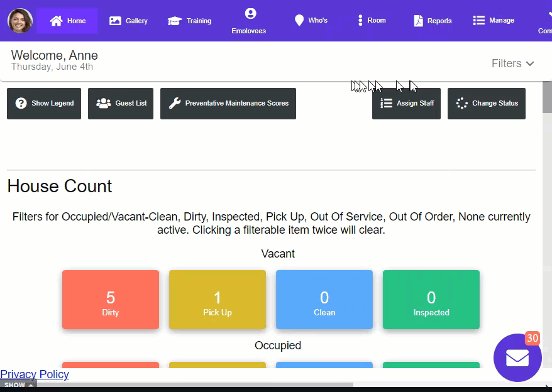Click the list icon beside Manage
The width and height of the screenshot is (552, 392).
tap(479, 20)
